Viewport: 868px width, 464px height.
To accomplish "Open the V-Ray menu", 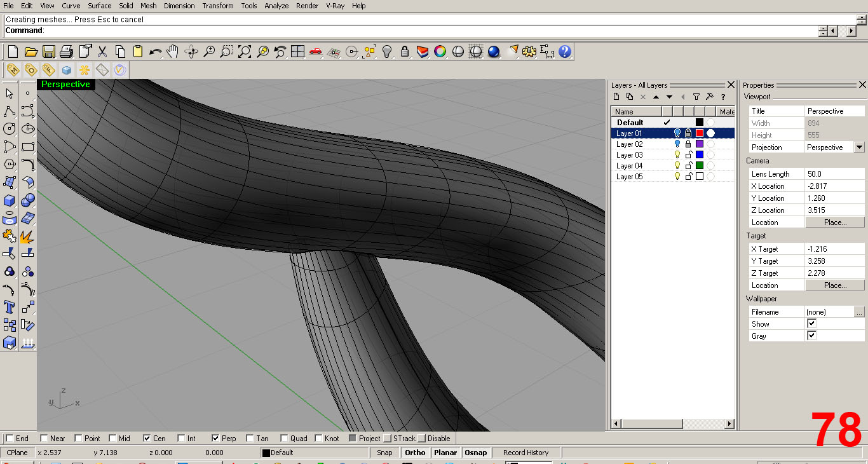I will 335,6.
